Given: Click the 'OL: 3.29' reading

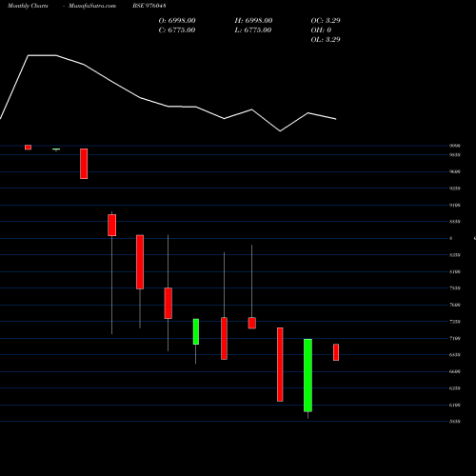Looking at the screenshot, I should point(326,39).
